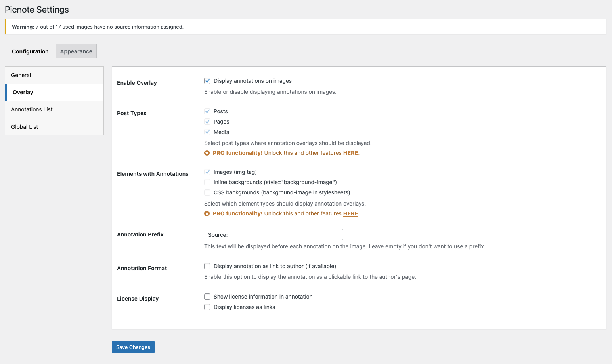612x364 pixels.
Task: Disable Images (img tag) annotations
Action: tap(207, 172)
